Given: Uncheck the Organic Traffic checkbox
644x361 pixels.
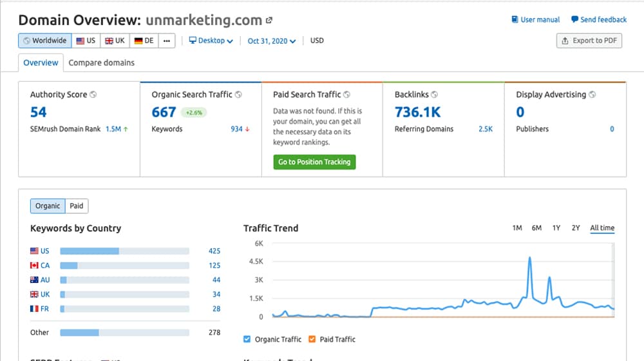Looking at the screenshot, I should pyautogui.click(x=248, y=339).
